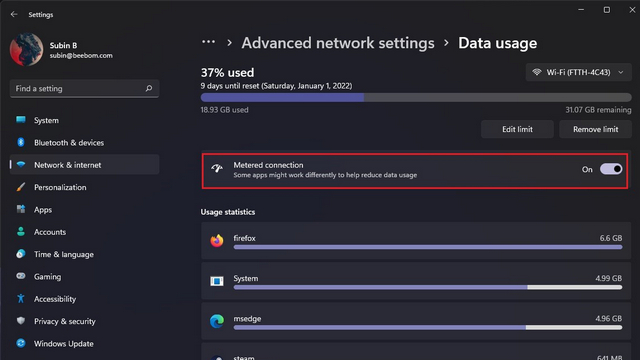The width and height of the screenshot is (640, 360).
Task: Open Apps settings
Action: click(84, 209)
